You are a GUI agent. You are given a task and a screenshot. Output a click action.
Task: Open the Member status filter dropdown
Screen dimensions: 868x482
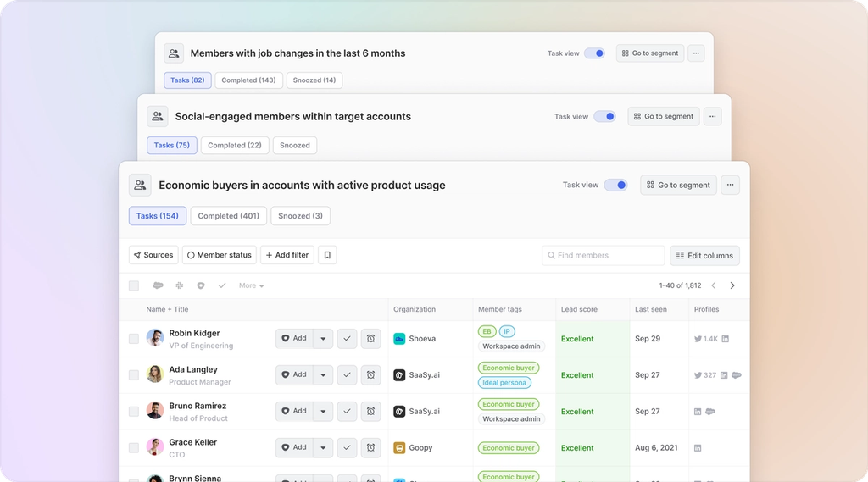220,255
